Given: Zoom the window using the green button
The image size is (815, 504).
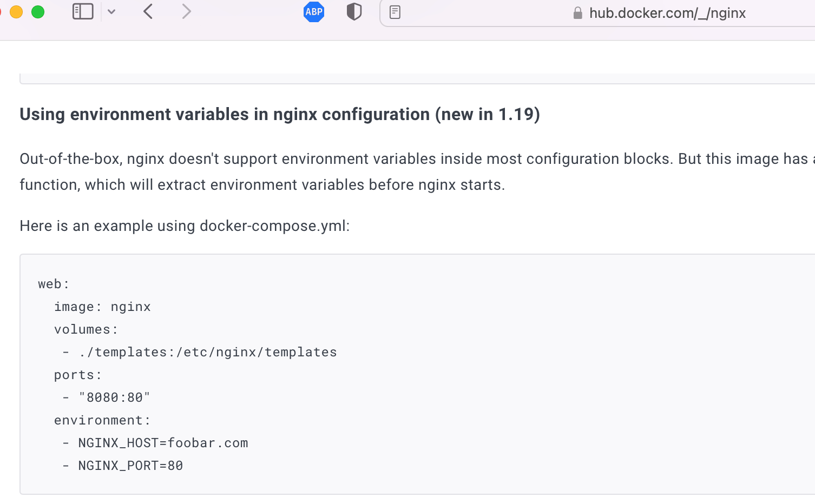Looking at the screenshot, I should [x=38, y=11].
